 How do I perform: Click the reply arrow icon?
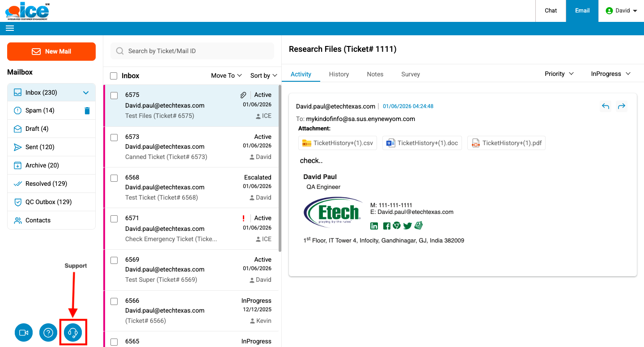(x=606, y=106)
